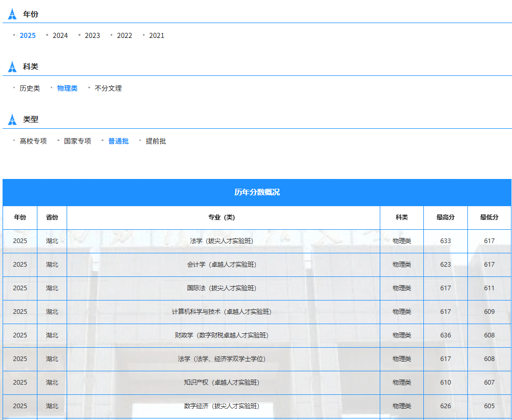Filter by 高校专项 admission type
Image resolution: width=512 pixels, height=420 pixels.
33,141
